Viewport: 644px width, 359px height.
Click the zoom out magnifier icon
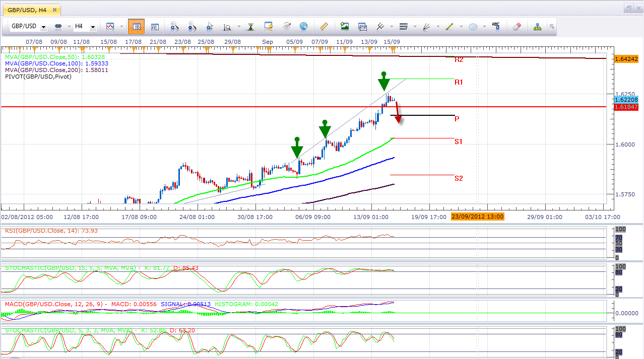(192, 26)
